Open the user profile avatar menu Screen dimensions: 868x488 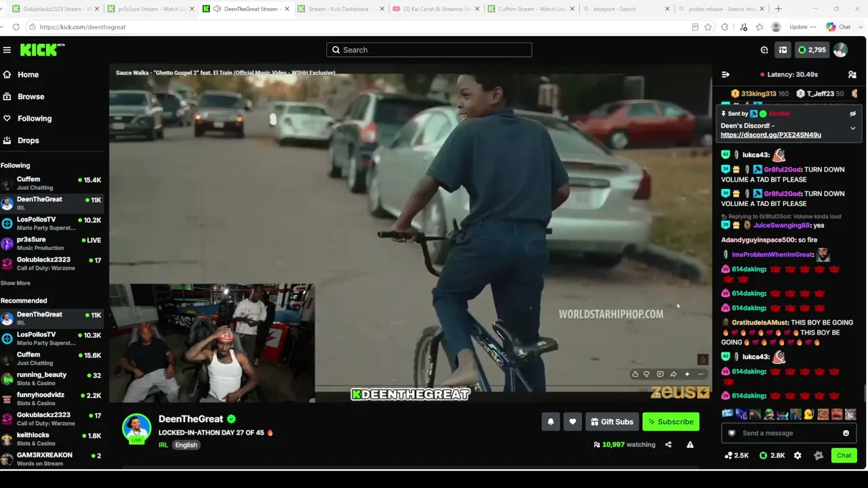840,49
